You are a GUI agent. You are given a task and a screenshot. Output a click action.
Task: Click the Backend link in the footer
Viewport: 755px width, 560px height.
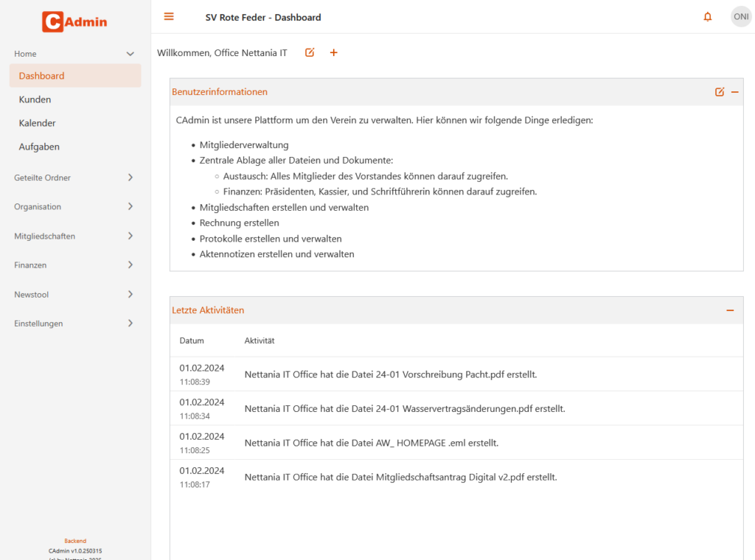point(75,541)
